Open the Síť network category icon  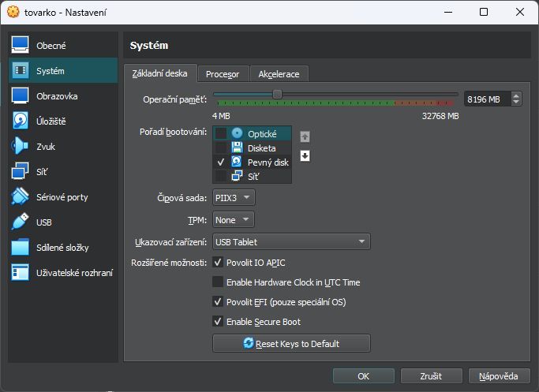coord(20,171)
